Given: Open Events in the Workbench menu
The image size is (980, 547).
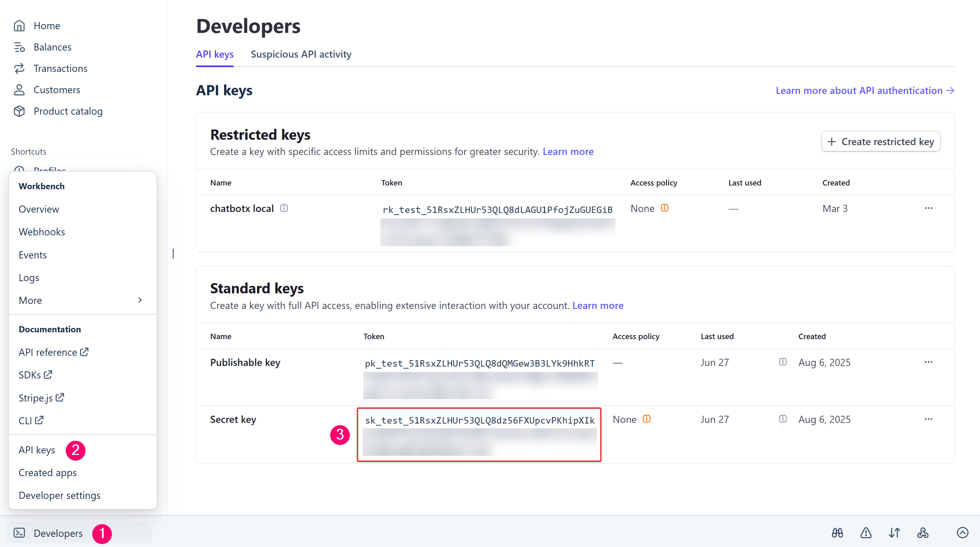Looking at the screenshot, I should 33,255.
